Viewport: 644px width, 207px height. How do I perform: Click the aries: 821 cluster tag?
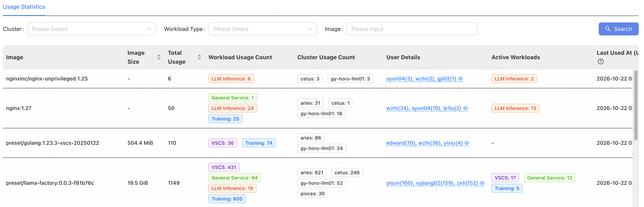point(312,172)
